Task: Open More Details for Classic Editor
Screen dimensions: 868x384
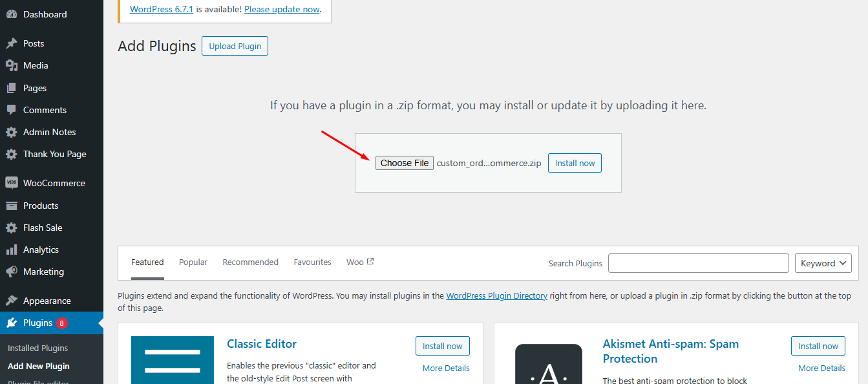Action: (446, 368)
